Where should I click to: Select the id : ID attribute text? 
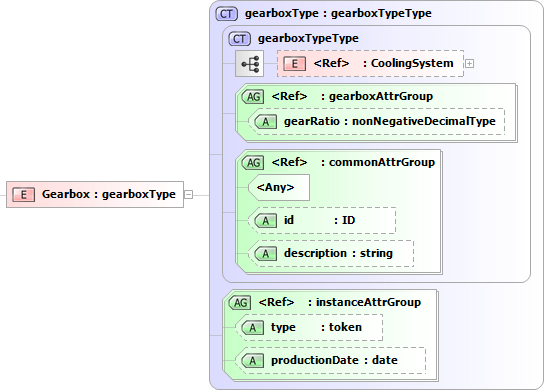320,220
